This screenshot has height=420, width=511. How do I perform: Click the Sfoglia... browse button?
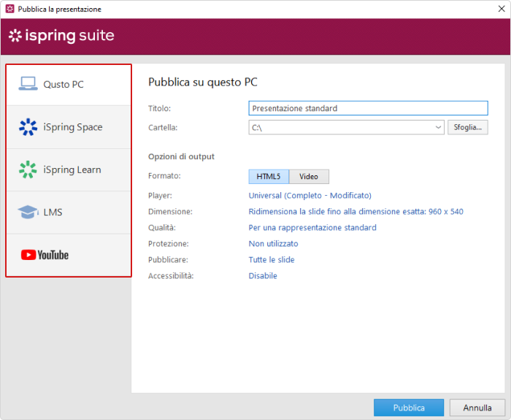point(468,127)
